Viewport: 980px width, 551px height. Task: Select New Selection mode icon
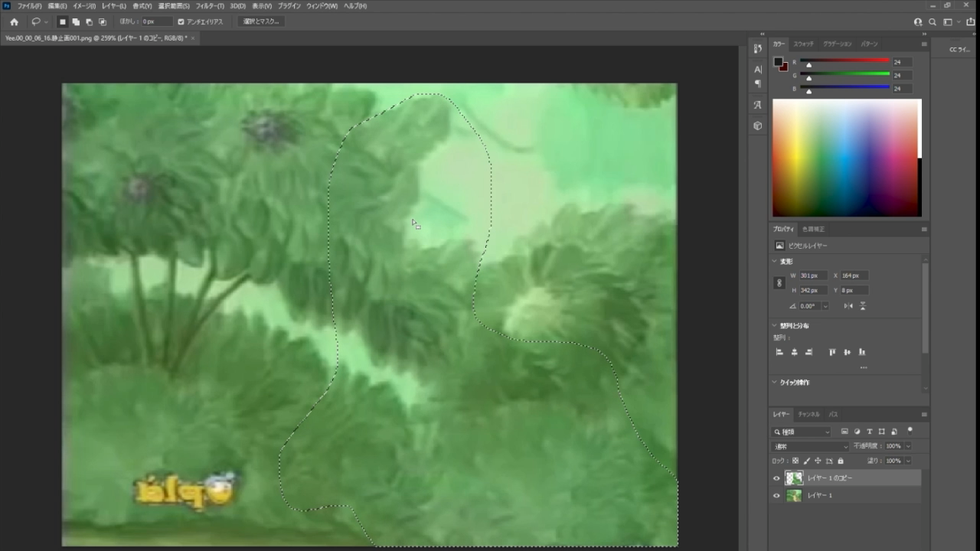pos(63,22)
